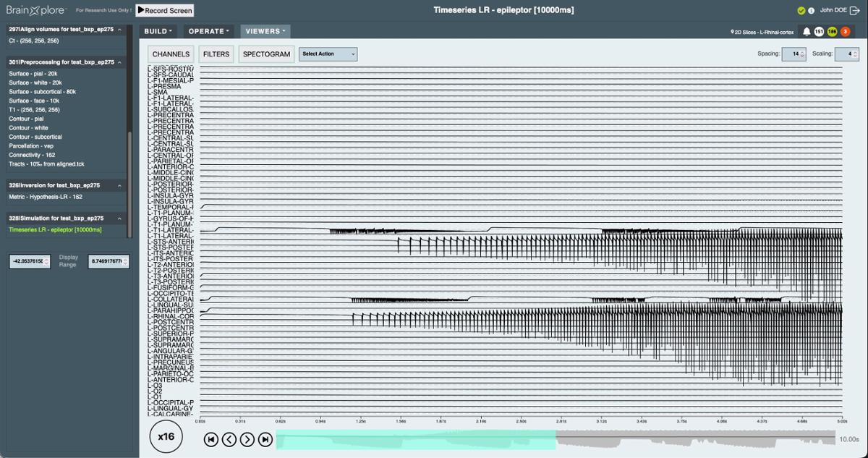
Task: Click the L-O1 channel label
Action: [156, 397]
